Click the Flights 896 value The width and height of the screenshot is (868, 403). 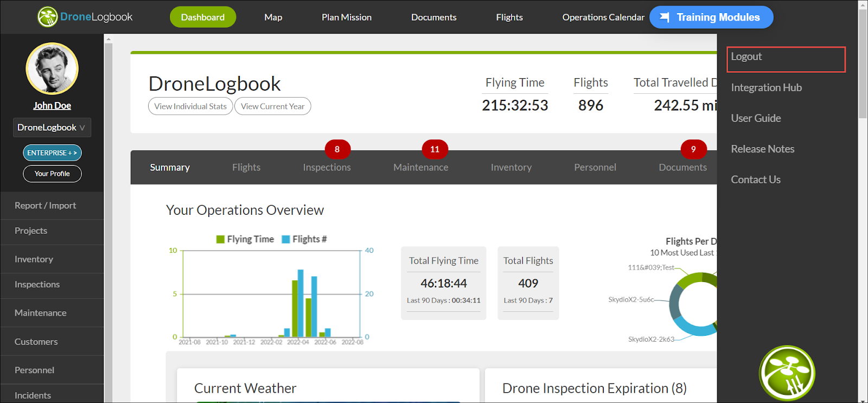(591, 105)
